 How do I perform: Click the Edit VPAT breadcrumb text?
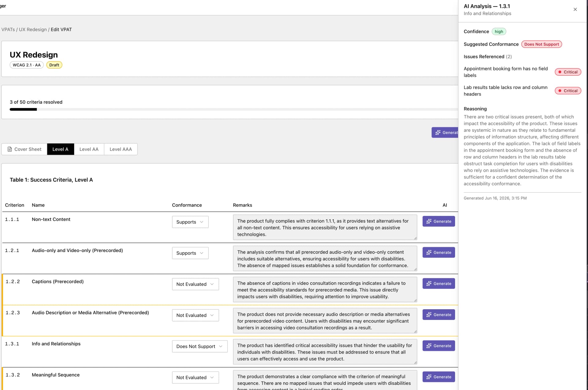[61, 30]
